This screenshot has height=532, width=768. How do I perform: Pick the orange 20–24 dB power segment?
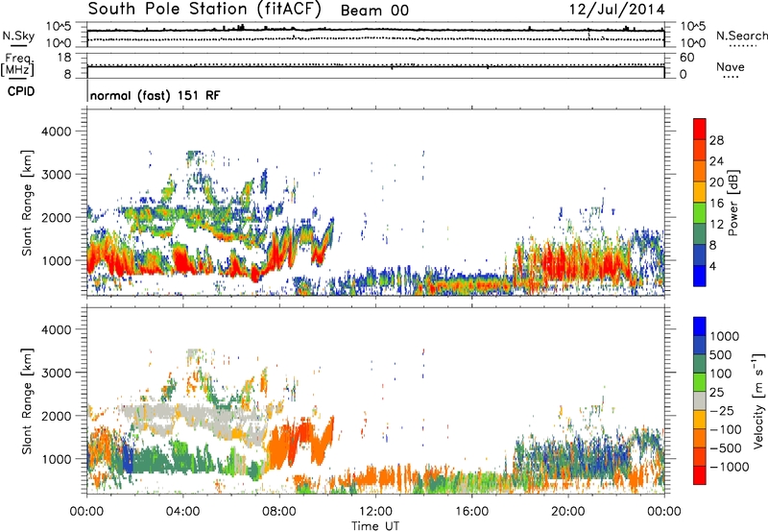tap(700, 172)
